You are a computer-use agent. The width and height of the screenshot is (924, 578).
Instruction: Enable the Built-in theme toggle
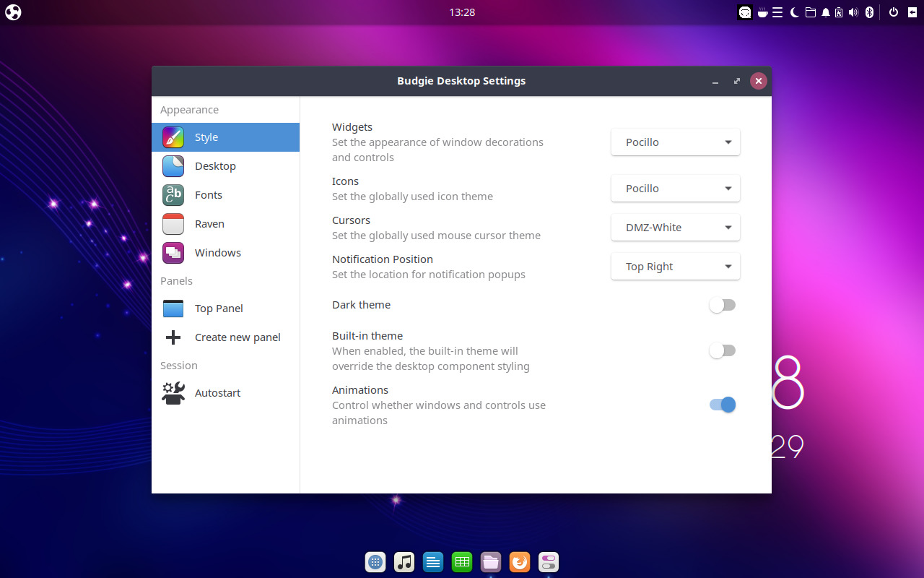(x=722, y=350)
